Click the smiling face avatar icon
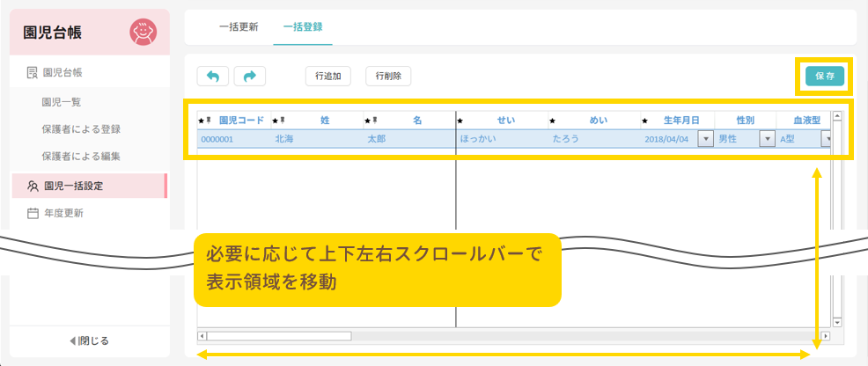This screenshot has height=366, width=868. point(142,33)
